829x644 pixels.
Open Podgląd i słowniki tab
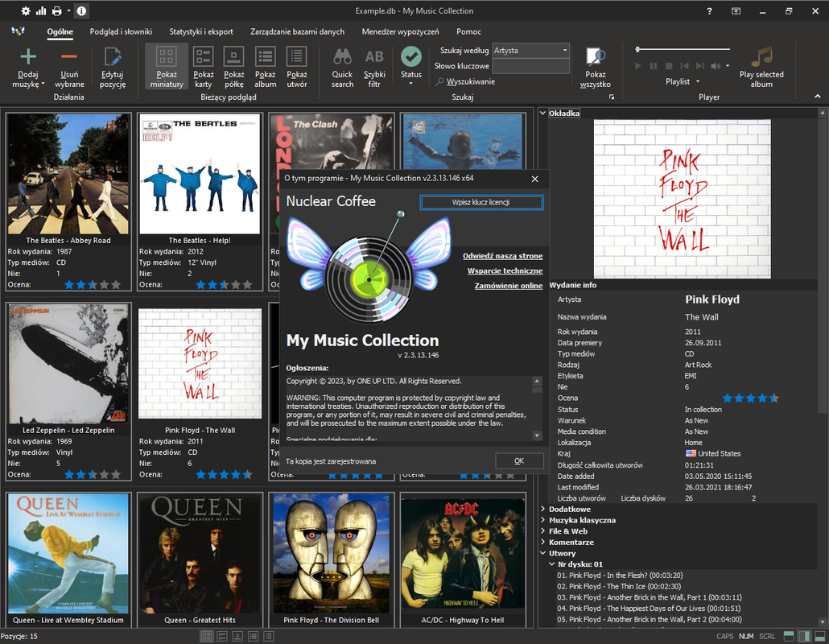pos(121,31)
